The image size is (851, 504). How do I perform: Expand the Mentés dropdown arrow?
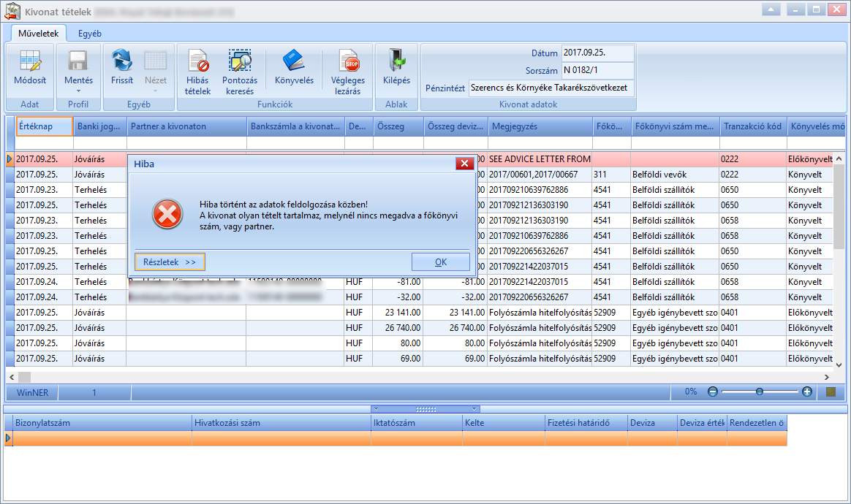click(x=78, y=91)
